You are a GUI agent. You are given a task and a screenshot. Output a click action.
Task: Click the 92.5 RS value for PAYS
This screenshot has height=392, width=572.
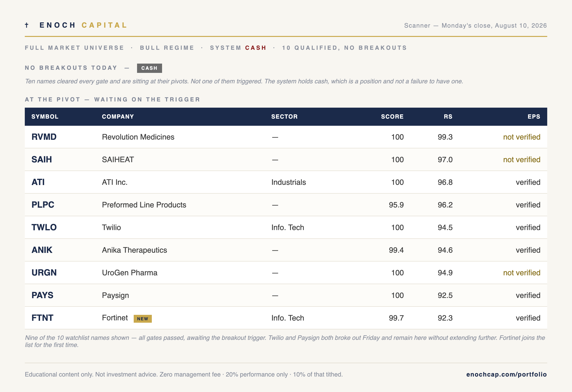coord(445,295)
